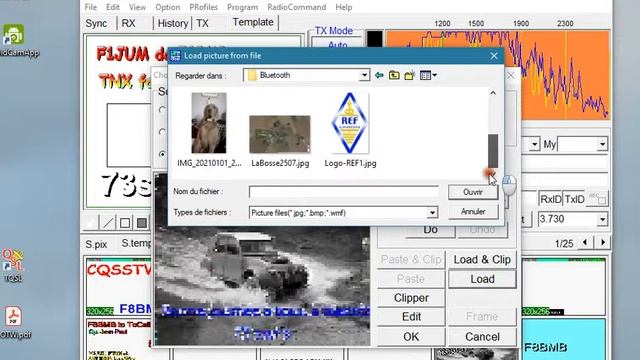Viewport: 640px width, 360px height.
Task: Click the Edit button in picture panel
Action: (411, 317)
